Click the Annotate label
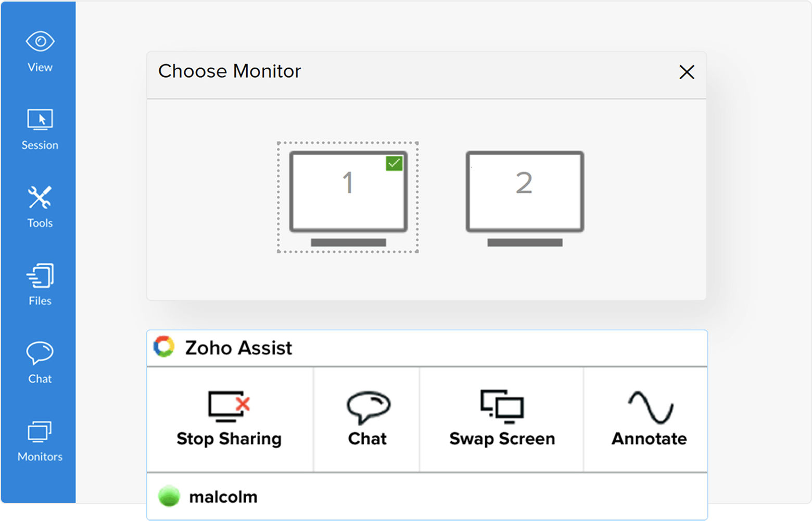The height and width of the screenshot is (521, 812). pyautogui.click(x=649, y=439)
